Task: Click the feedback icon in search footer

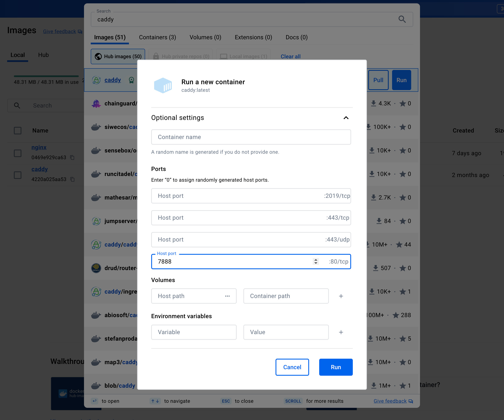Action: pos(411,401)
